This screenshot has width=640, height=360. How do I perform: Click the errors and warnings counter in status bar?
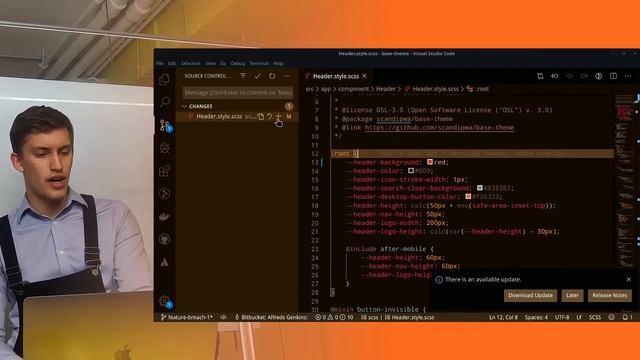pyautogui.click(x=334, y=317)
